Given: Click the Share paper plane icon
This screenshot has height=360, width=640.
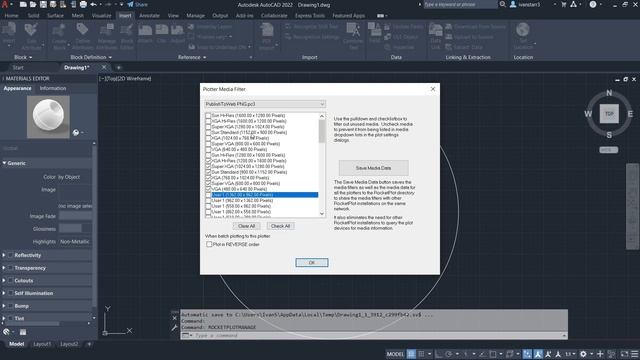Looking at the screenshot, I should 130,4.
